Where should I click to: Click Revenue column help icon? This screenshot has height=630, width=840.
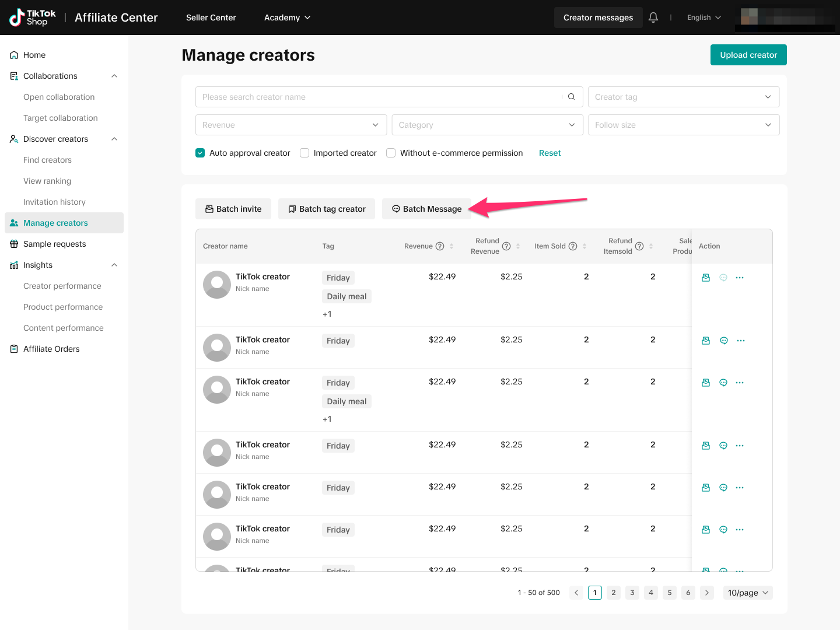[x=440, y=246]
